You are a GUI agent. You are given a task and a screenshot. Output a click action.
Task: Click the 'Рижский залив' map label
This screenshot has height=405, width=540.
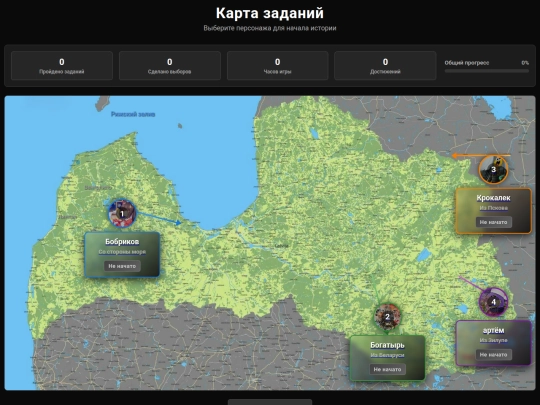point(133,114)
